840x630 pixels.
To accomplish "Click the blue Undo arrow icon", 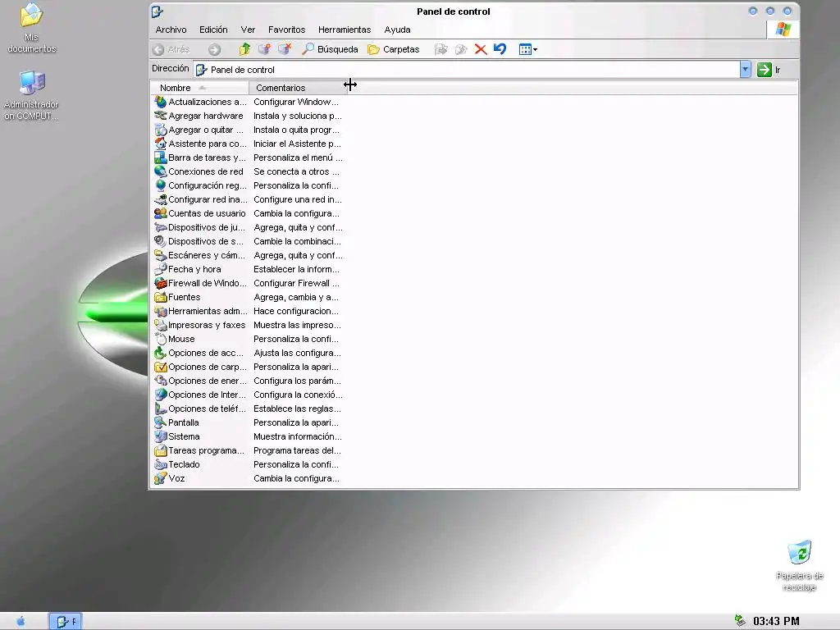I will pyautogui.click(x=500, y=48).
